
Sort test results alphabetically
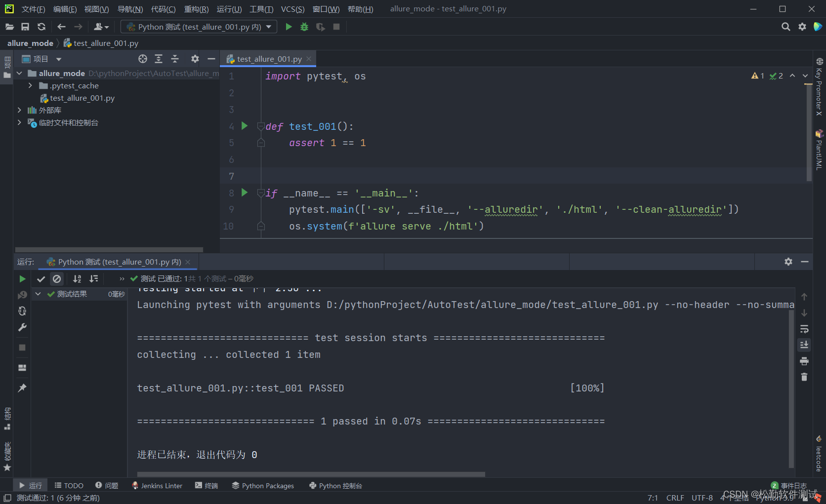(x=77, y=279)
